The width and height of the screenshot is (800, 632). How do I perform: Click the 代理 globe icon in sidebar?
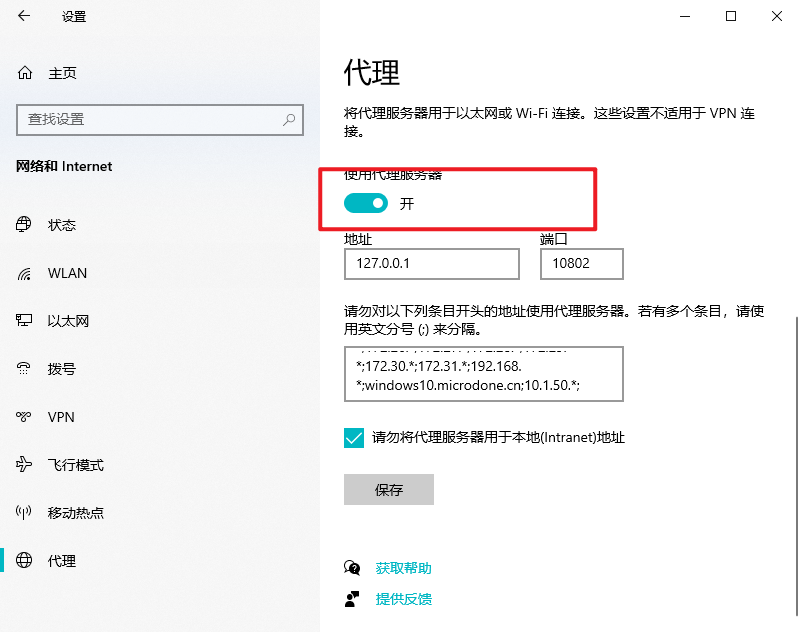pos(24,560)
